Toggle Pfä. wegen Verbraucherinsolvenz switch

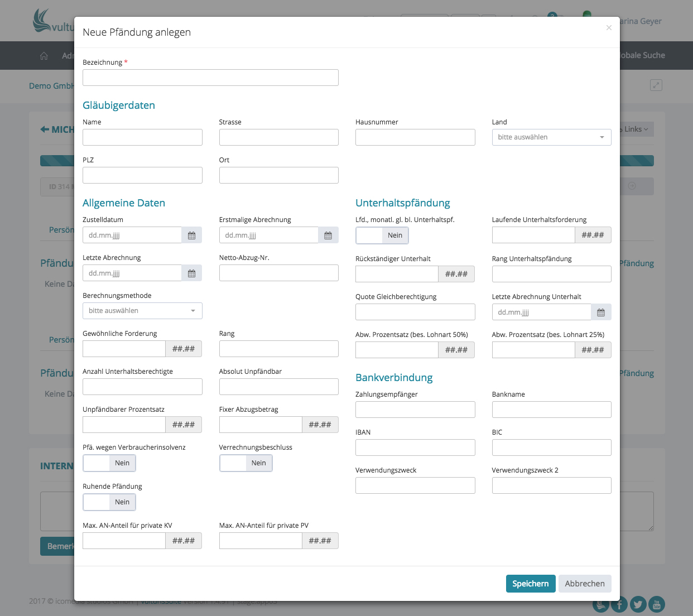[x=109, y=463]
